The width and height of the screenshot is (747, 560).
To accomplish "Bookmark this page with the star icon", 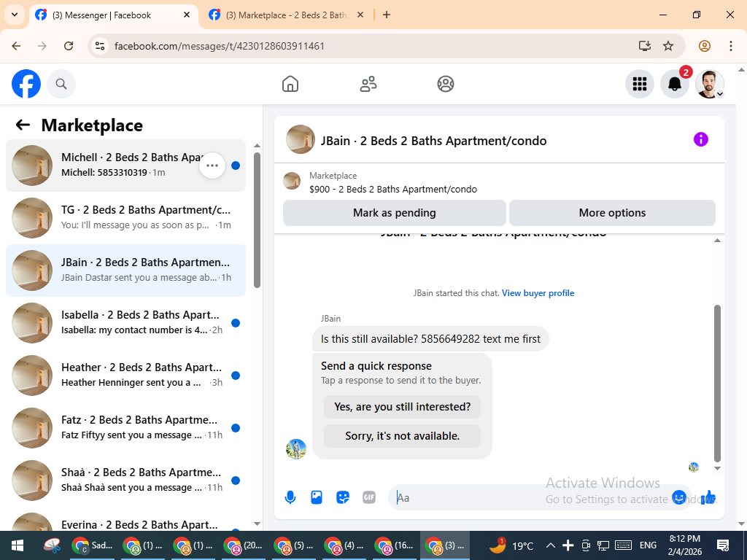I will 668,46.
